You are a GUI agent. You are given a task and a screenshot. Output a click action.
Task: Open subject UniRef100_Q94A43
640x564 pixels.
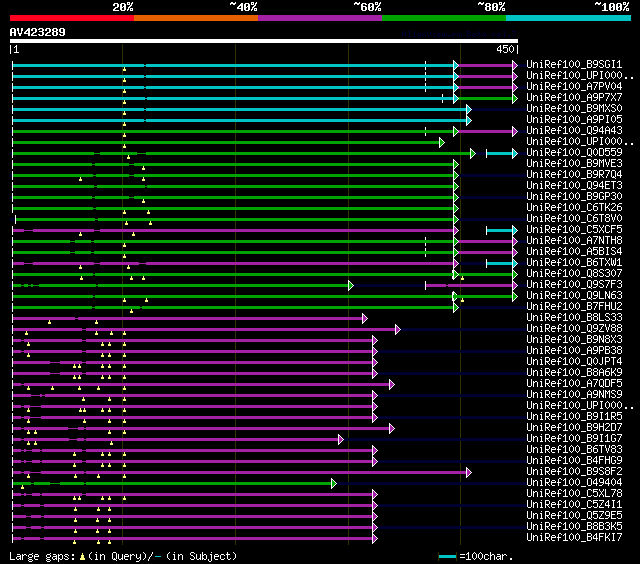coord(574,131)
